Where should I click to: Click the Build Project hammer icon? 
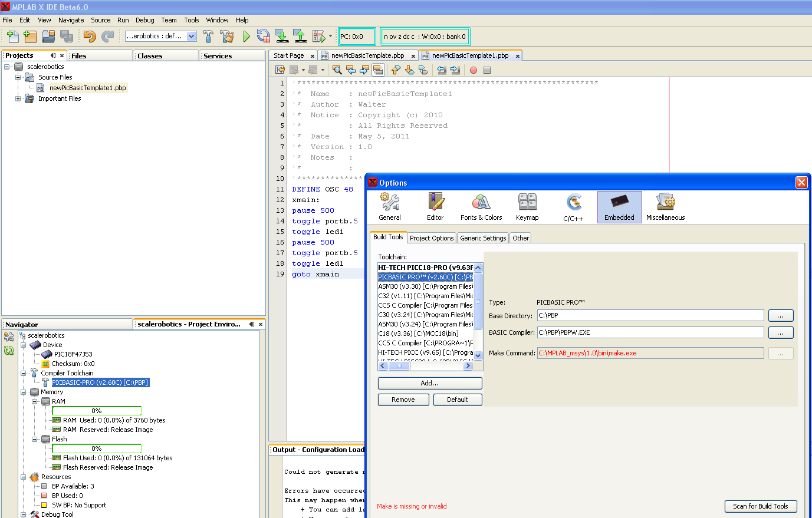tap(208, 37)
